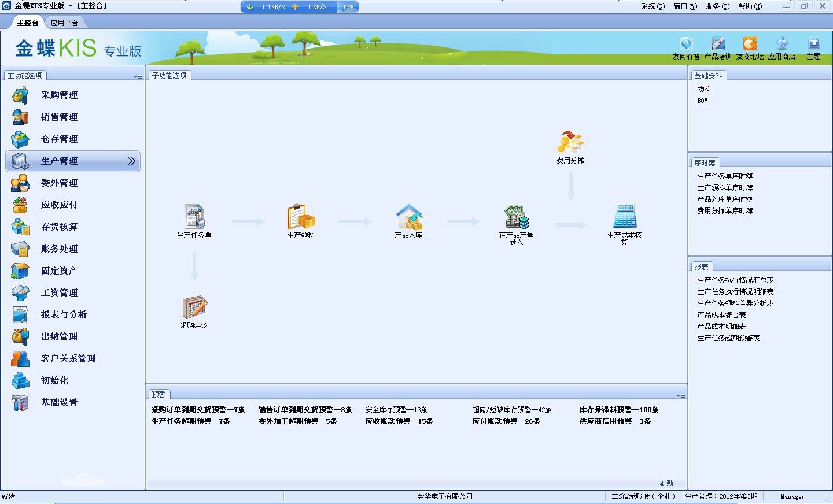Open 生产任务执行情况明细表 report
The height and width of the screenshot is (504, 833).
735,292
